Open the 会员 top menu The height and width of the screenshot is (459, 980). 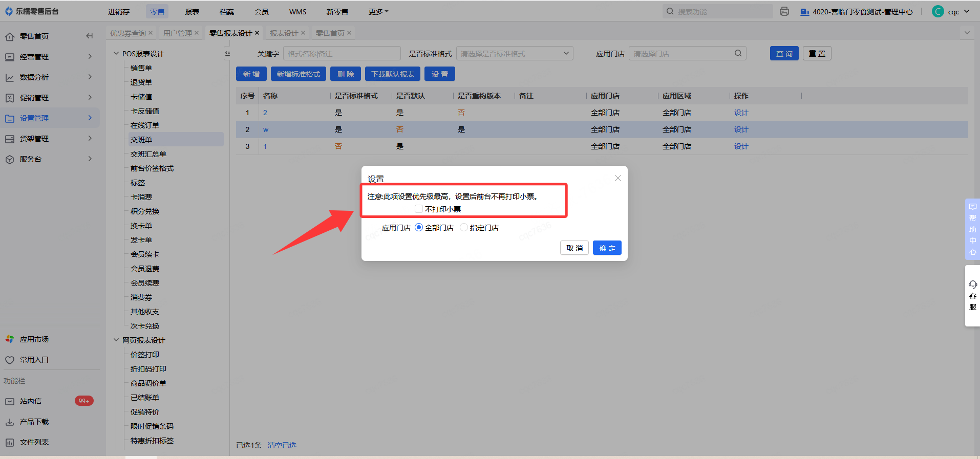click(x=262, y=11)
